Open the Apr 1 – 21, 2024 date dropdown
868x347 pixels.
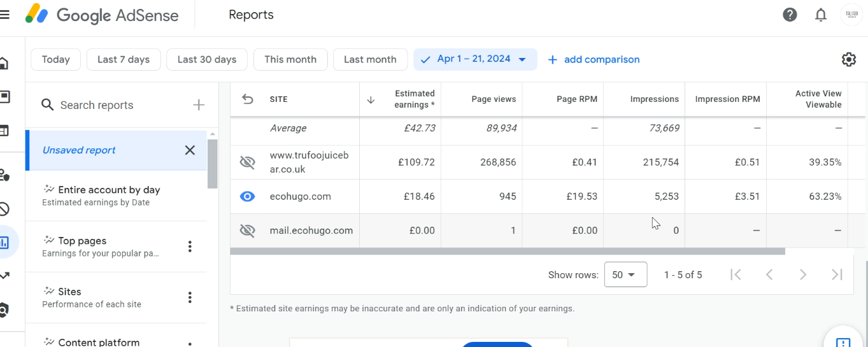point(475,59)
